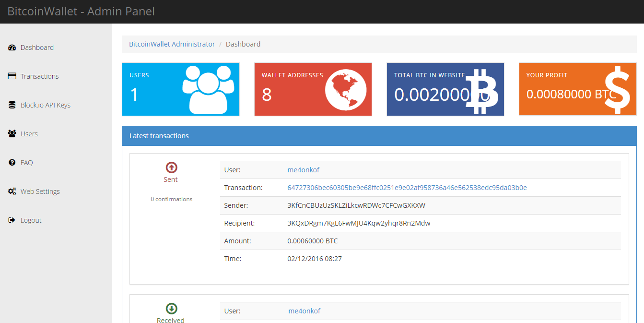Image resolution: width=644 pixels, height=323 pixels.
Task: Click the Received status label
Action: pos(171,320)
